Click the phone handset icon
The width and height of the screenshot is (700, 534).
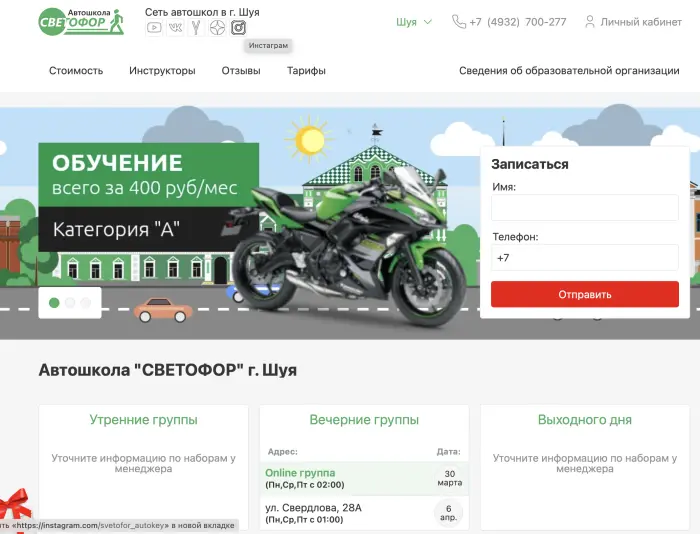pyautogui.click(x=458, y=21)
